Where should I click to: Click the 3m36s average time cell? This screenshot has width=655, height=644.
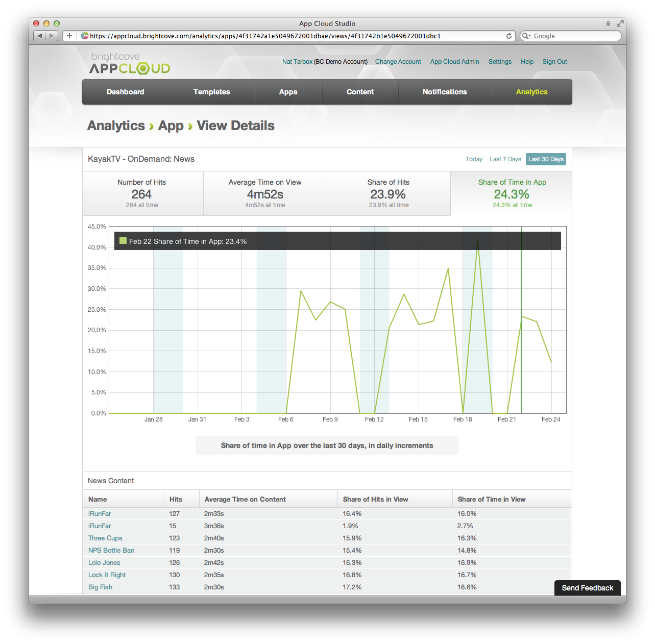214,526
